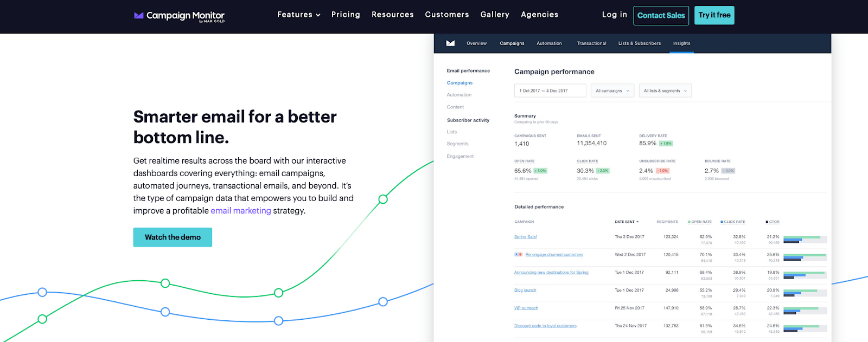The height and width of the screenshot is (342, 868).
Task: Click the A/B test badge icon
Action: coord(518,254)
